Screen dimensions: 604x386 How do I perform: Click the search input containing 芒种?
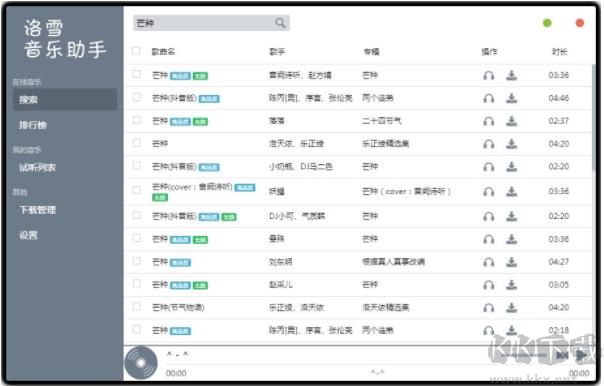tap(211, 23)
